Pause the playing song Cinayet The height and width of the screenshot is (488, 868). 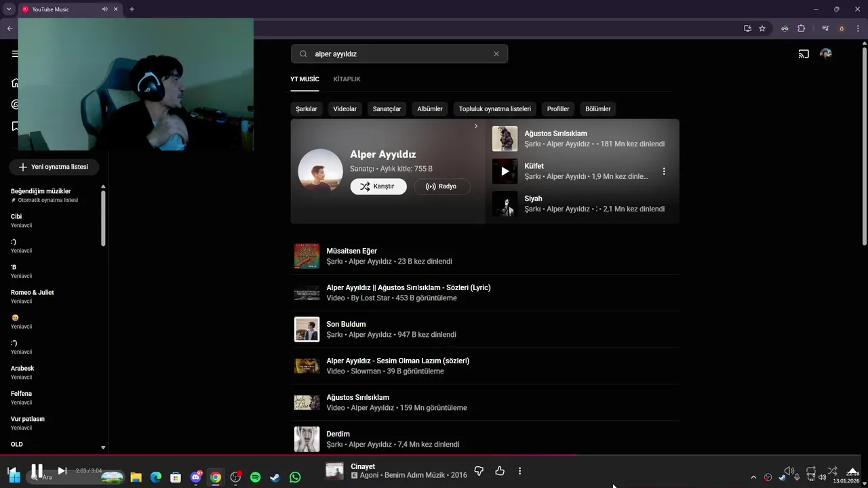click(37, 470)
